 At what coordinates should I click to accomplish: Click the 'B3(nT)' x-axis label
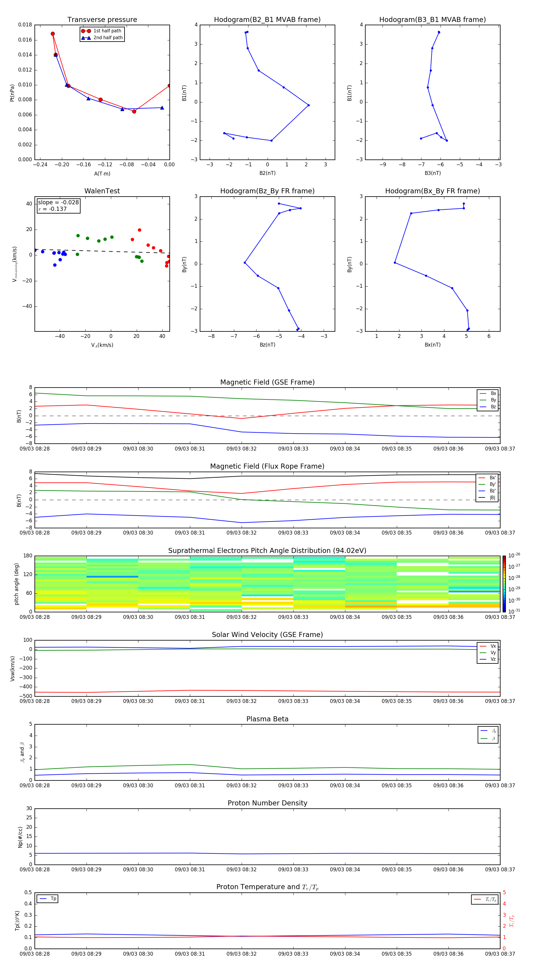point(432,173)
